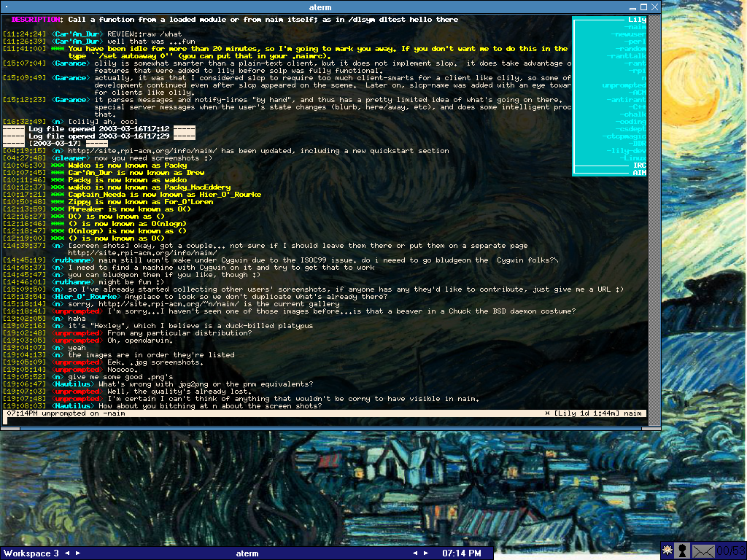
Task: Expand the IRC connection group in buddy list
Action: (638, 166)
